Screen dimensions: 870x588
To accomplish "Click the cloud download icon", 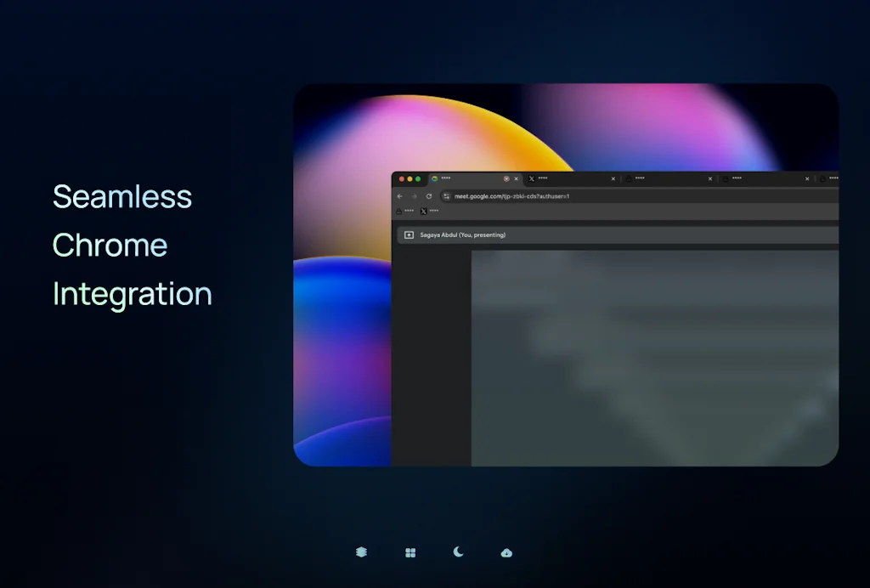I will [x=506, y=553].
